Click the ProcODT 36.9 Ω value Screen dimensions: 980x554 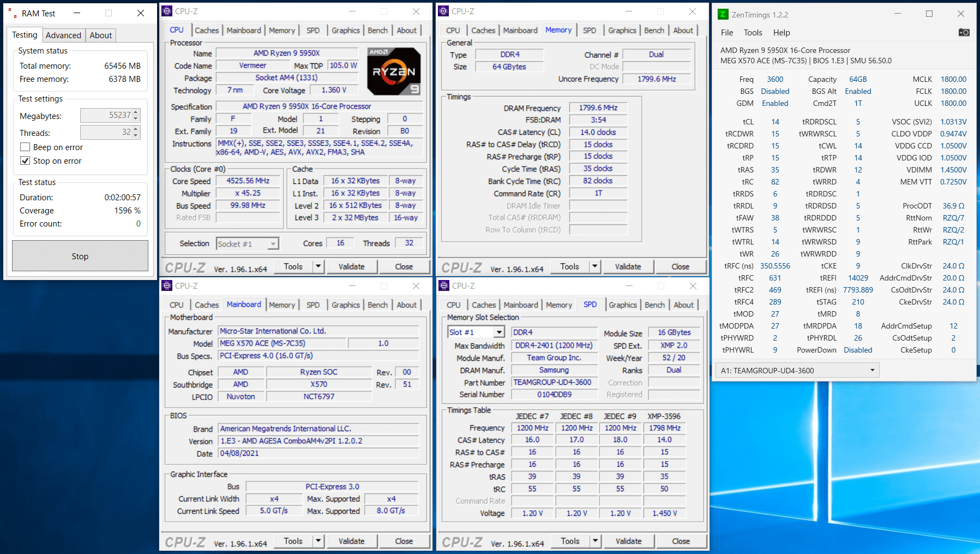[x=953, y=206]
